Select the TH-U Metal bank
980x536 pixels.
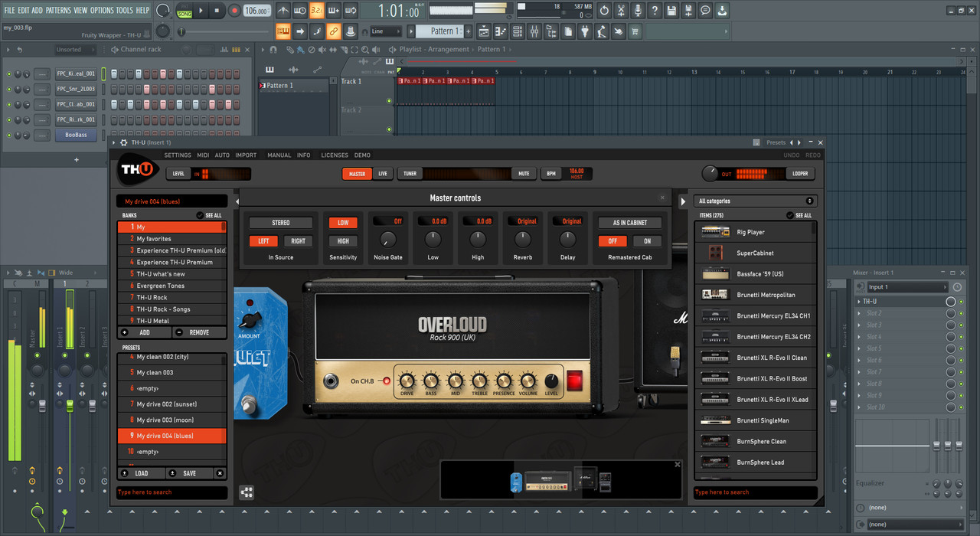coord(171,321)
